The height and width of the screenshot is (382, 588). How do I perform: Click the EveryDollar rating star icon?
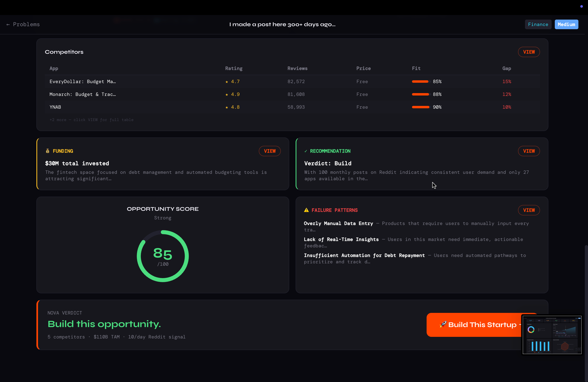227,82
